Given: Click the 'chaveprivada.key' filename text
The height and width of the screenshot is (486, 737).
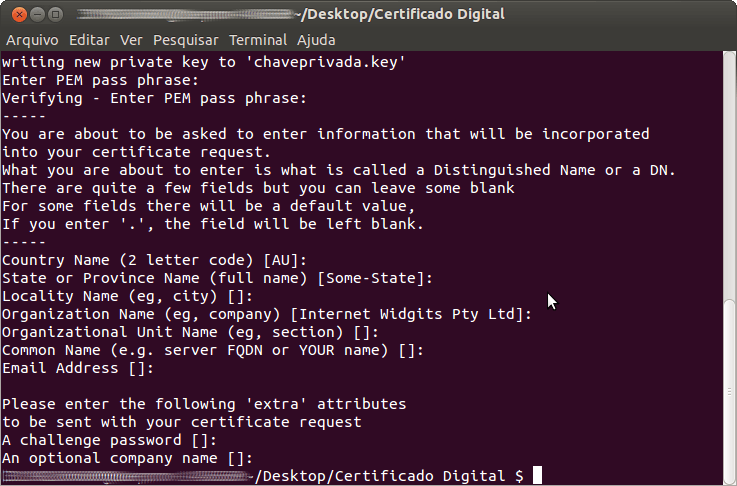Looking at the screenshot, I should coord(326,62).
